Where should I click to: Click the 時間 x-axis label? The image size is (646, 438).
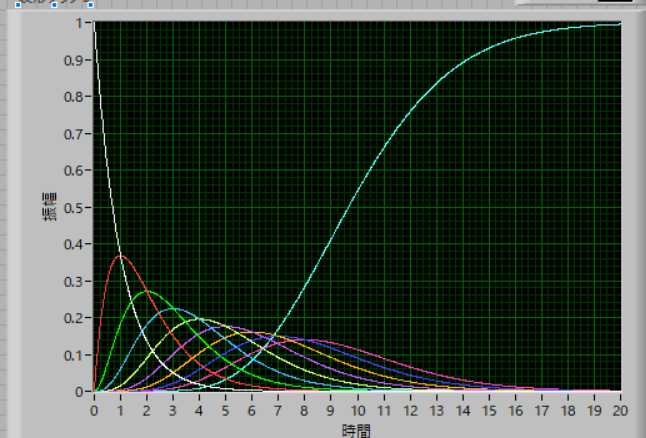357,428
